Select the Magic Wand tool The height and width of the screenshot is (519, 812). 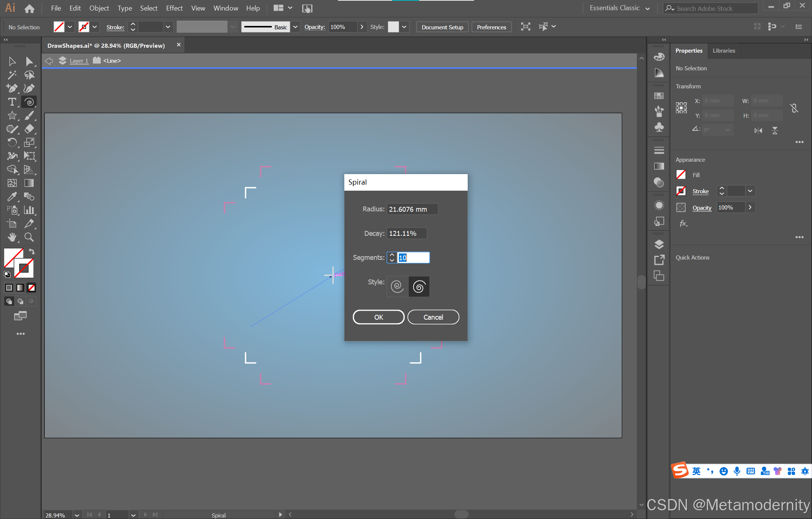[12, 75]
